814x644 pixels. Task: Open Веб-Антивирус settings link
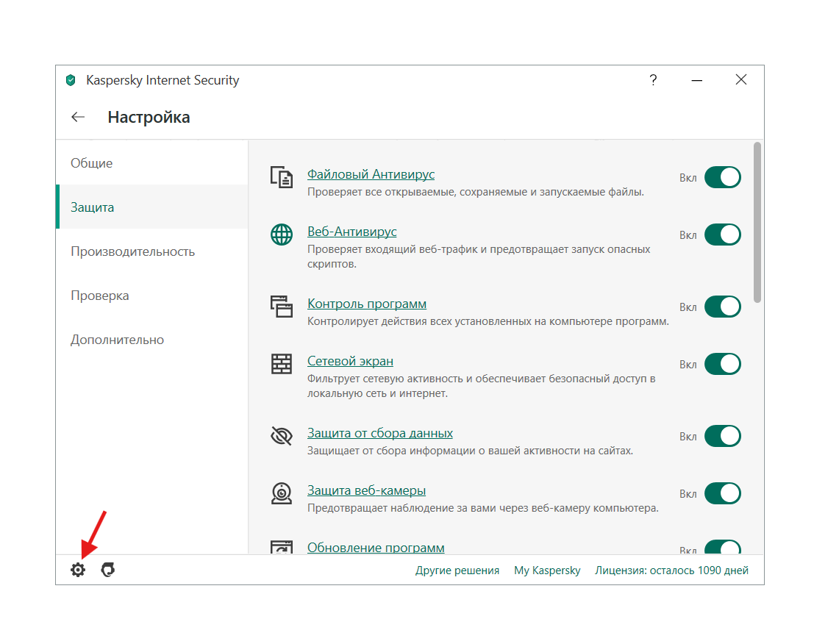(x=352, y=232)
